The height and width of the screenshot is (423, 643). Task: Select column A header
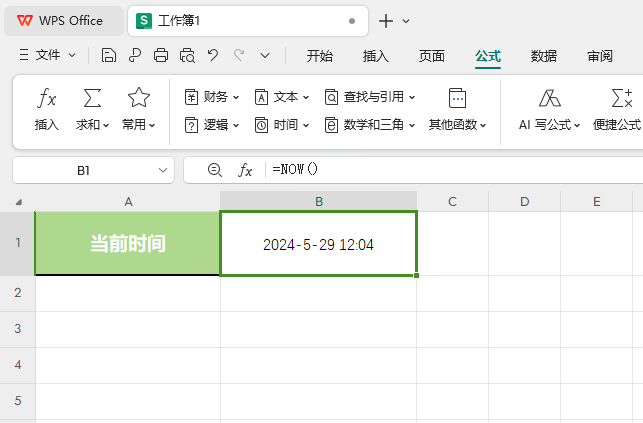point(128,202)
